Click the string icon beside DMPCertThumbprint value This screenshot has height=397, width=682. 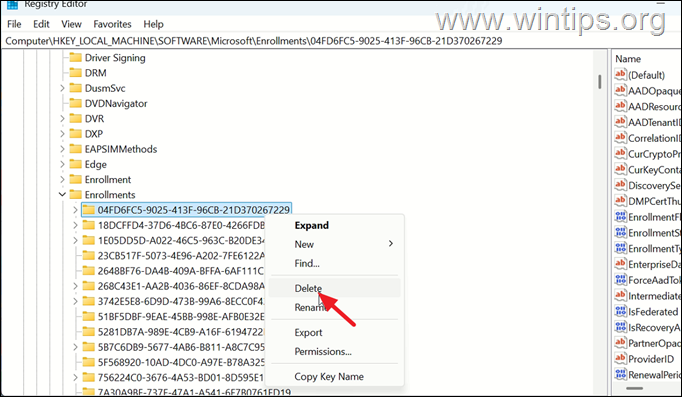point(621,201)
